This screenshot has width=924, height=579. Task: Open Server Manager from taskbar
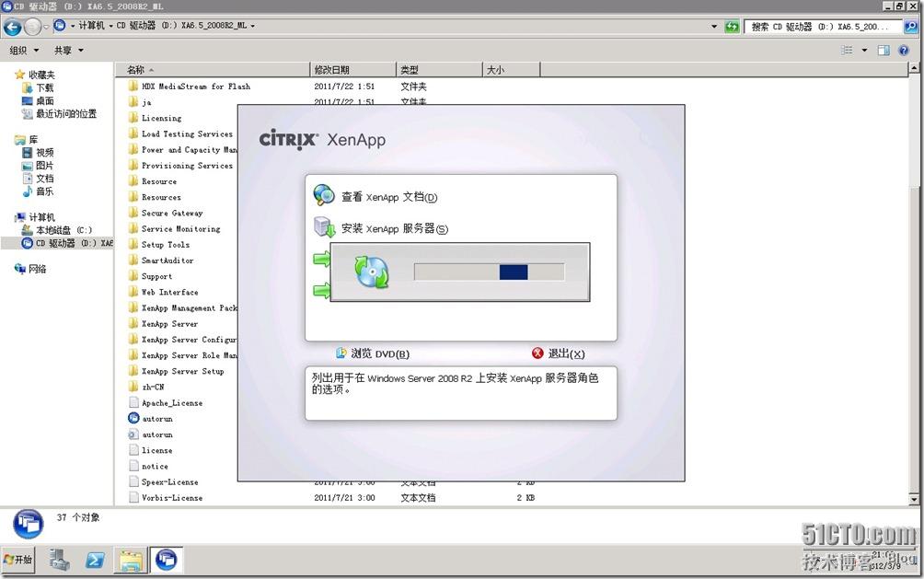click(60, 560)
